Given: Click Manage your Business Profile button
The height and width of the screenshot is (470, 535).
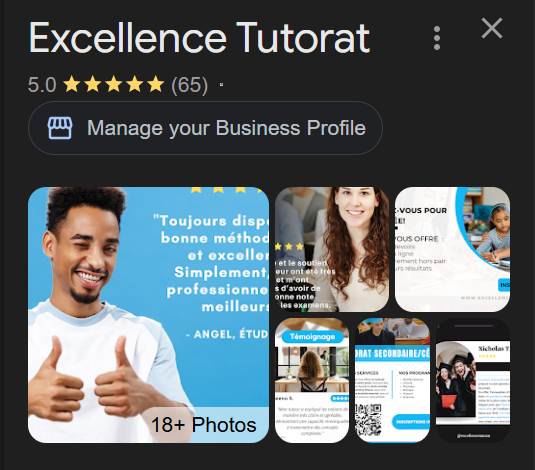Looking at the screenshot, I should click(x=205, y=128).
